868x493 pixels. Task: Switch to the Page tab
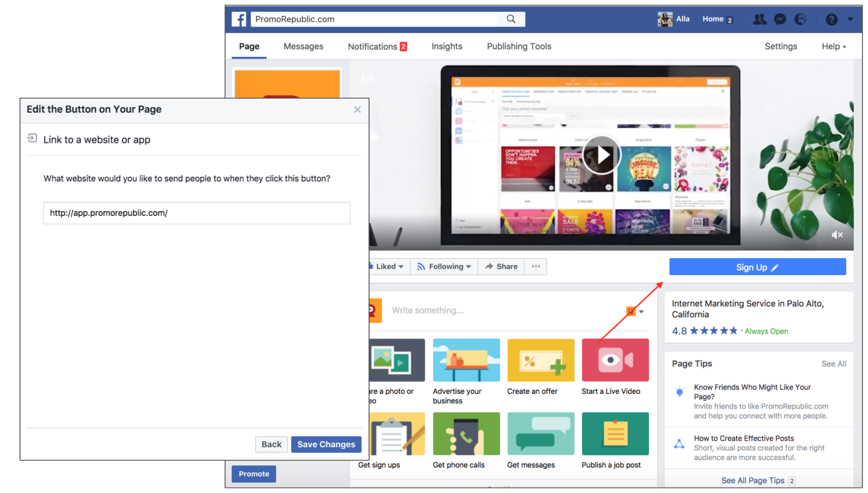[249, 46]
